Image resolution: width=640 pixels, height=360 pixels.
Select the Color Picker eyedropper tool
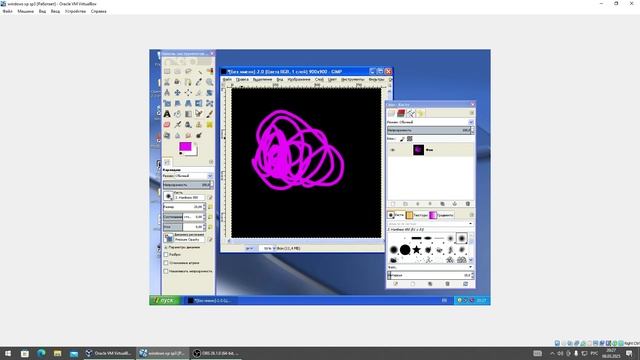[x=199, y=82]
